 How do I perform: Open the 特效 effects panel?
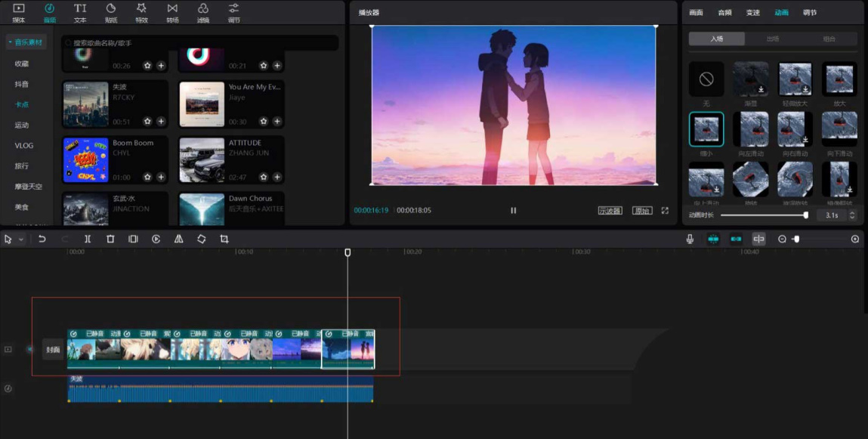[141, 12]
